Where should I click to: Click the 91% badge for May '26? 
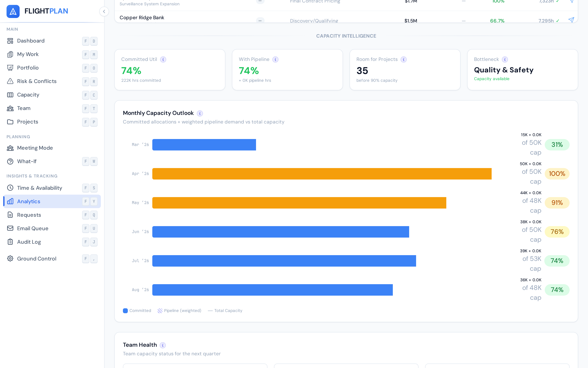(x=557, y=203)
